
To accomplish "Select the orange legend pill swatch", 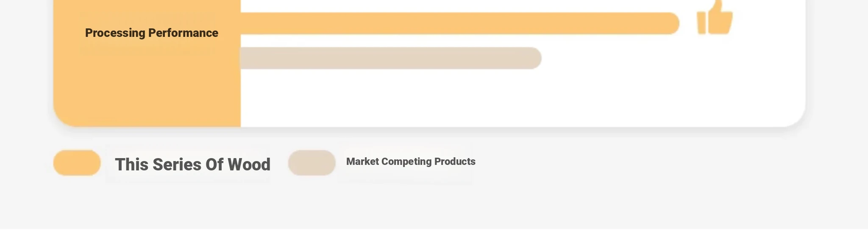I will 77,163.
